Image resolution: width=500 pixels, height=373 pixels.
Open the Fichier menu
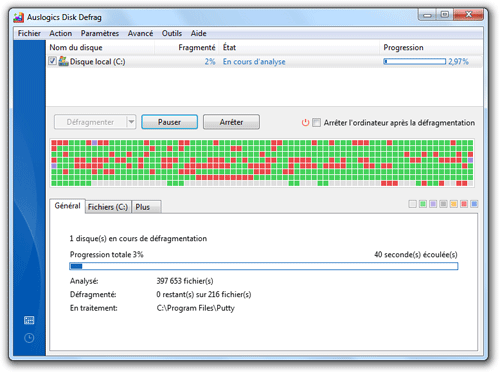pos(29,33)
